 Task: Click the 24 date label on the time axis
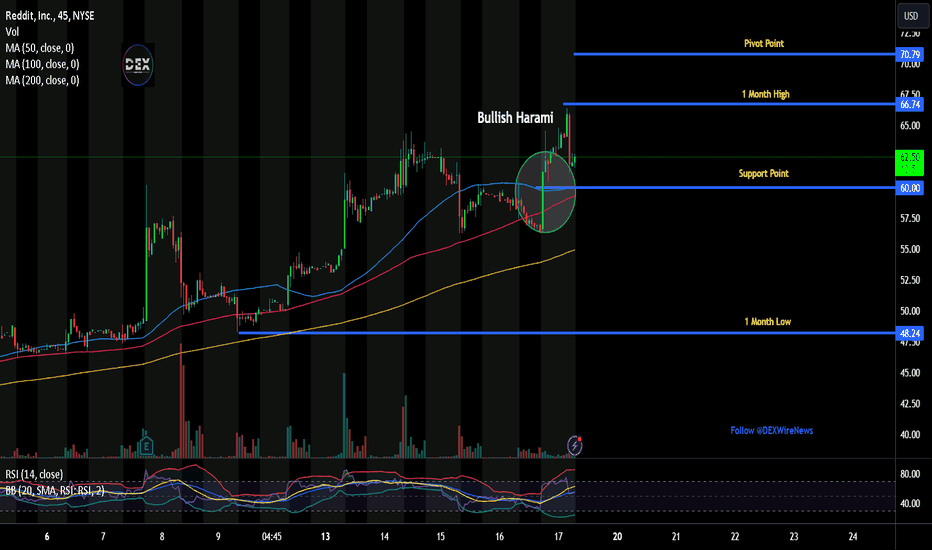coord(852,537)
